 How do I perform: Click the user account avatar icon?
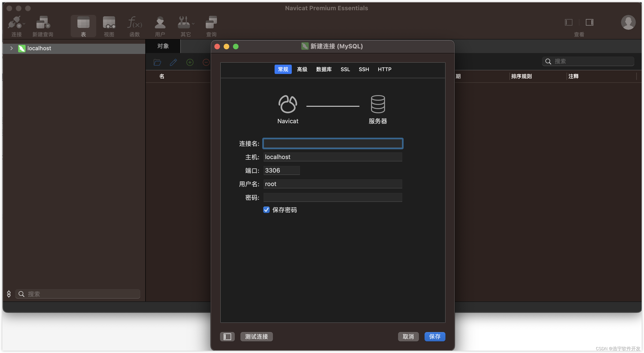(x=628, y=22)
